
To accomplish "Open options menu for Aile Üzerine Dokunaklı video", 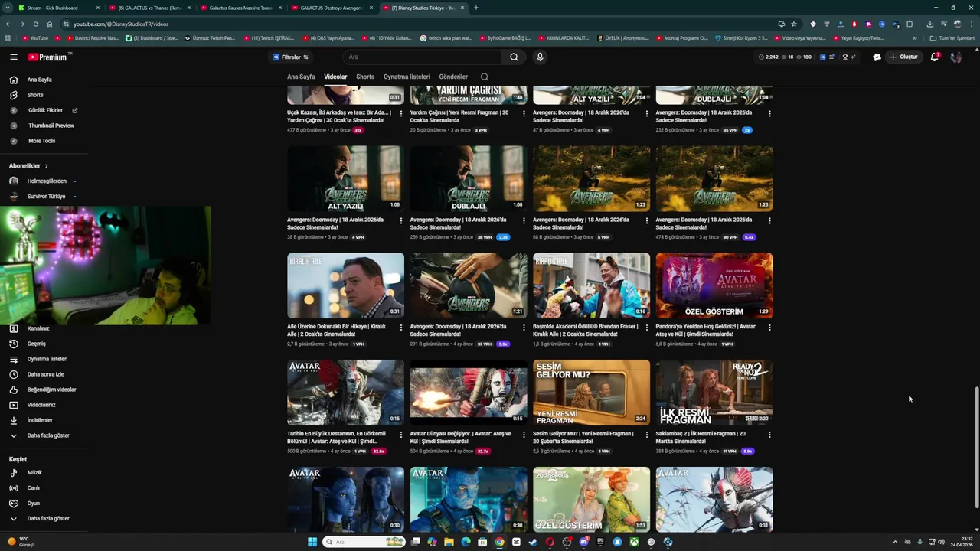I will point(400,328).
